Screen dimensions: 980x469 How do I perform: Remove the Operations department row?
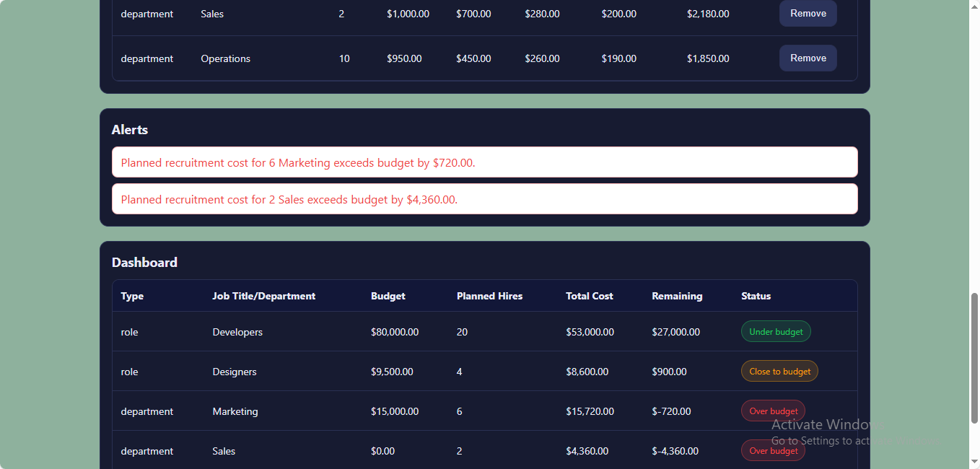(x=808, y=58)
